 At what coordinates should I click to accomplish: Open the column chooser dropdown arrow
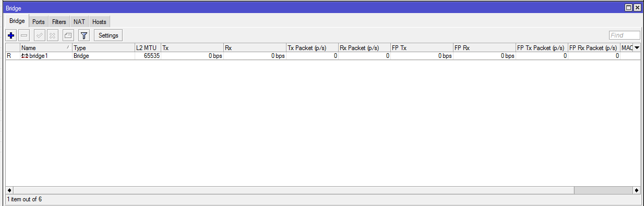click(637, 47)
